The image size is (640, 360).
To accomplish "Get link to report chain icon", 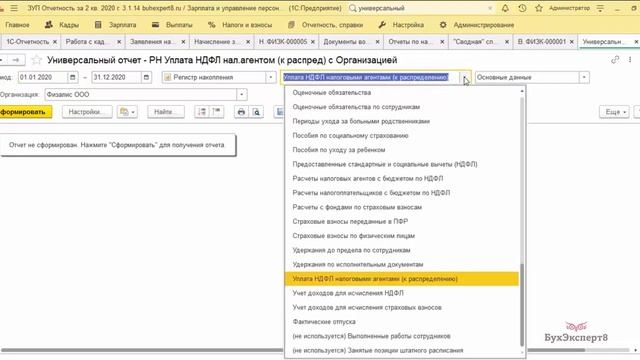I will [615, 60].
